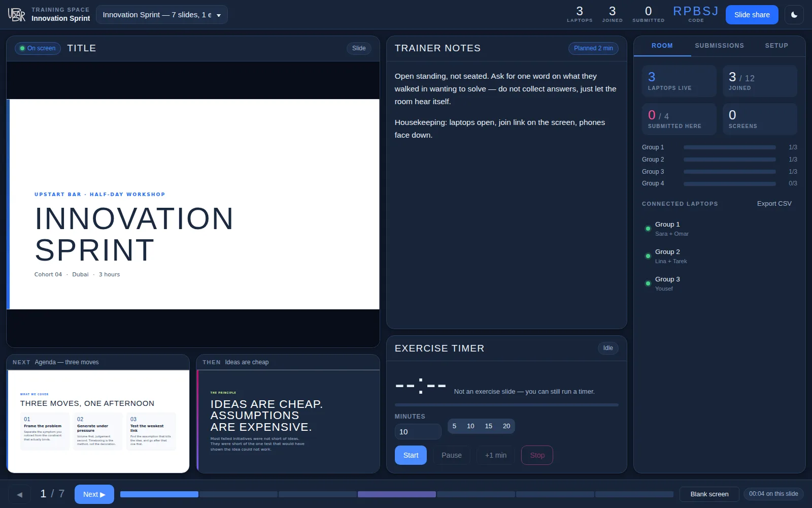Click the Submitted Here stat card
Screen dimensions: 812x508
(679, 119)
